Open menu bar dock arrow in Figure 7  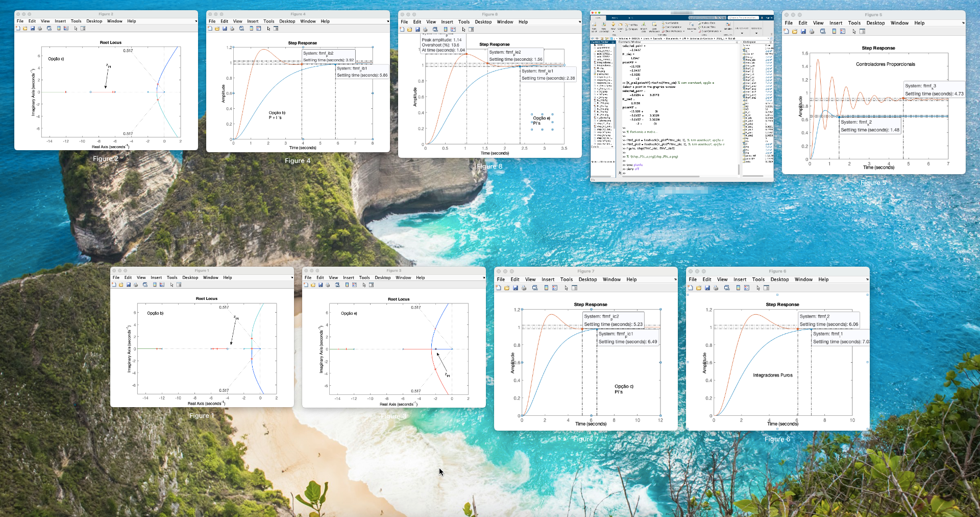pos(675,279)
